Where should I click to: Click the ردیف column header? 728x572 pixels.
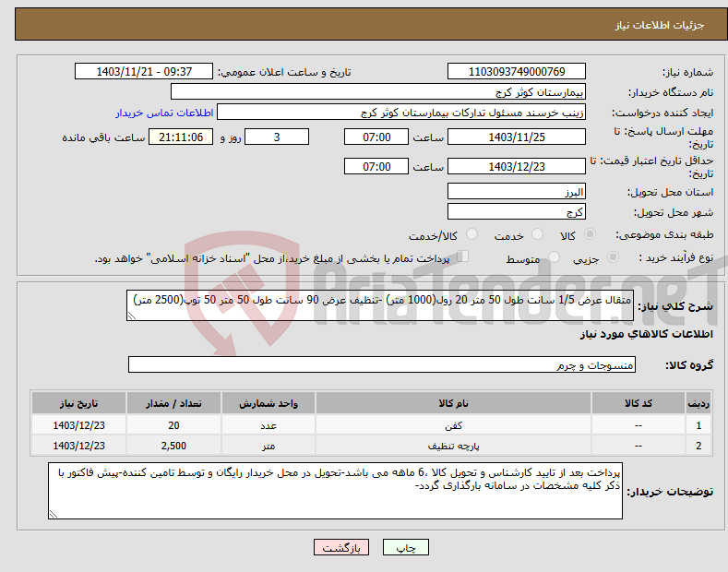(698, 403)
